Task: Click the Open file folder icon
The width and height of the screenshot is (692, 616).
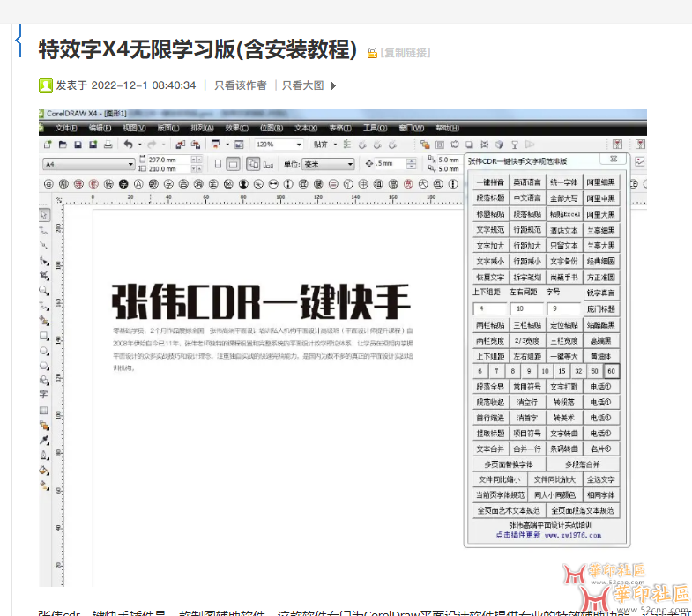Action: tap(63, 145)
